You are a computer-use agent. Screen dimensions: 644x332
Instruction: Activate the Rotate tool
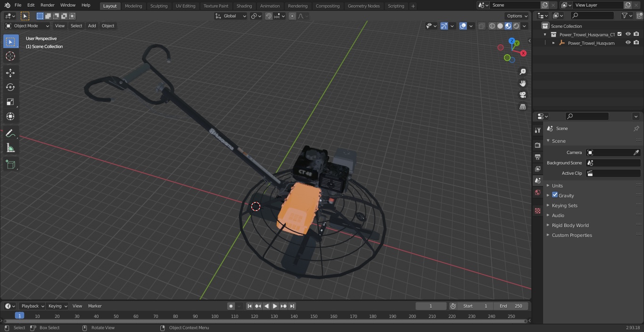click(10, 87)
